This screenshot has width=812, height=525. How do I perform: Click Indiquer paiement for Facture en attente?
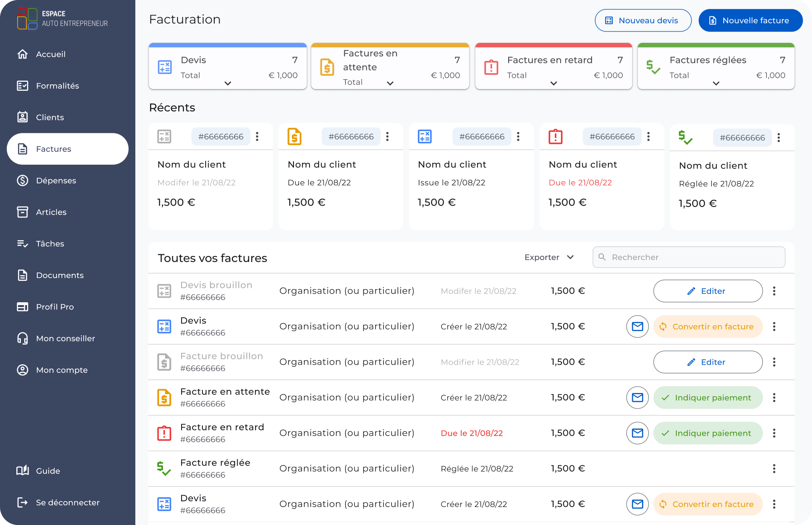point(708,398)
